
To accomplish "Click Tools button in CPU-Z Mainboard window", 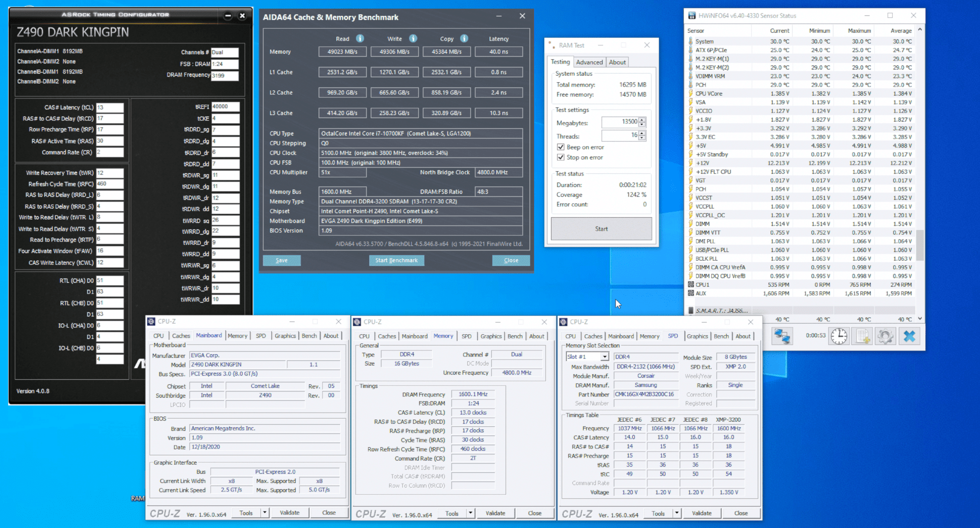I will (x=246, y=513).
